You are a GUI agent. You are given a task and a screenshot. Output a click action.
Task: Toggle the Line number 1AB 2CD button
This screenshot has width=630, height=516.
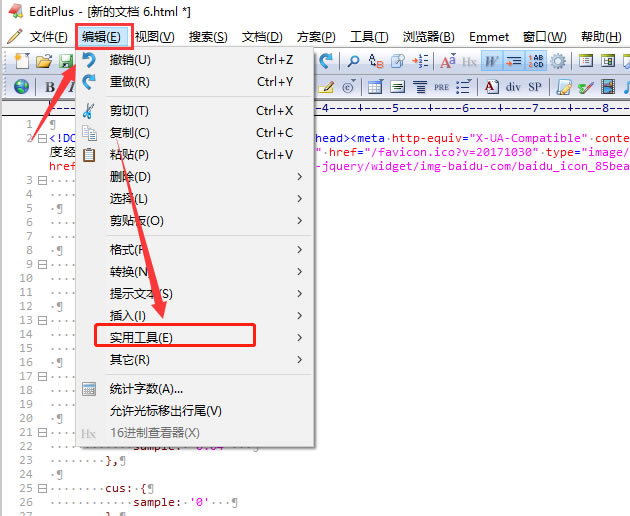coord(536,61)
